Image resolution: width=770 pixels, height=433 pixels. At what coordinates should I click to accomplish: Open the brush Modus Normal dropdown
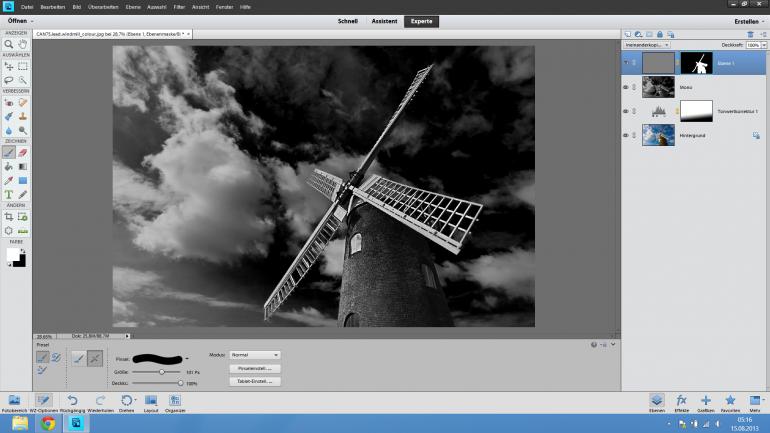coord(255,355)
